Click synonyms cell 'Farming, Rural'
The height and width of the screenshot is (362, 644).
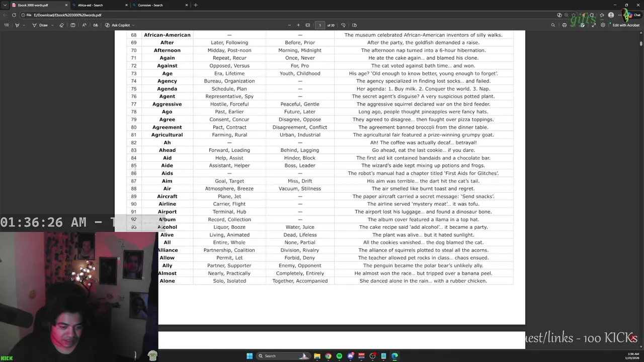[x=229, y=135]
